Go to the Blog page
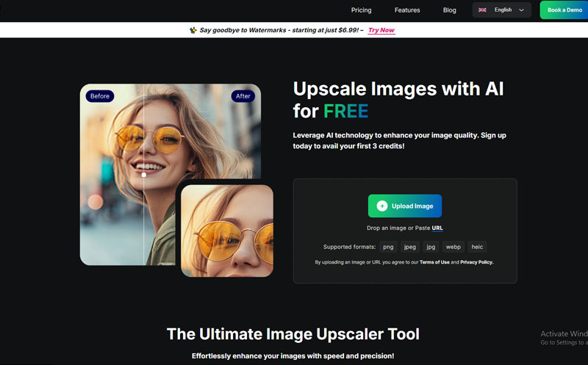Image resolution: width=588 pixels, height=365 pixels. point(449,10)
